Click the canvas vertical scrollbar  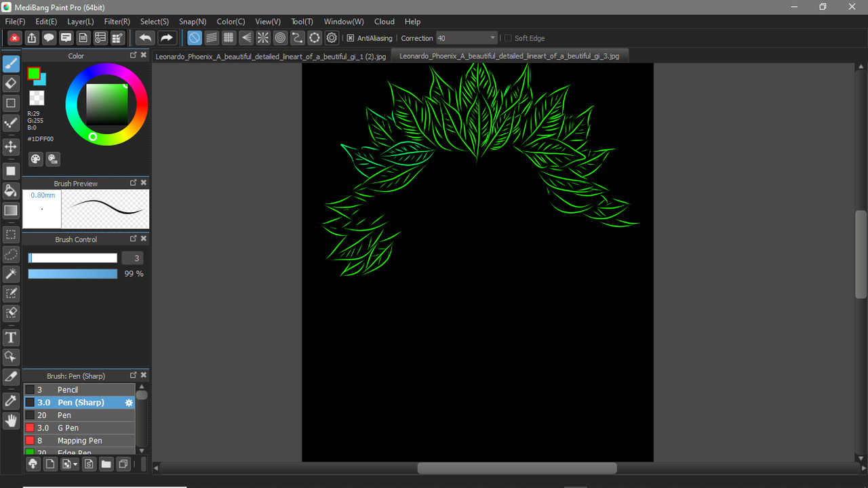pyautogui.click(x=861, y=254)
